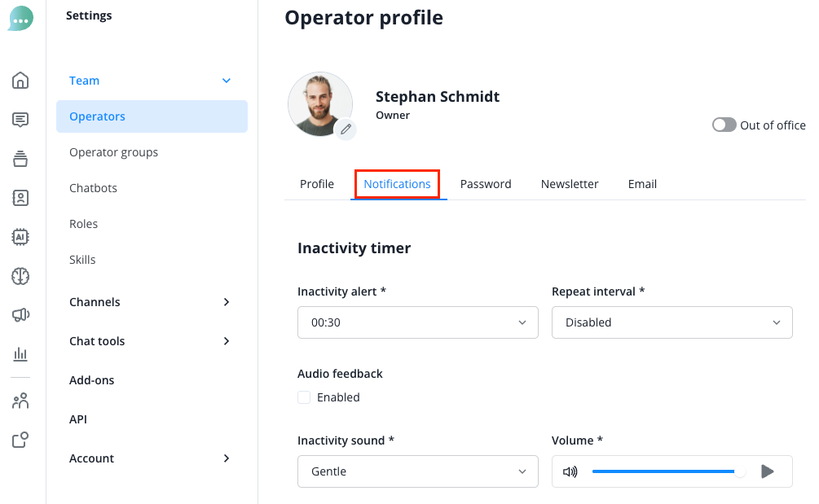Enable the Audio feedback checkbox
Viewport: 819px width, 504px height.
304,397
